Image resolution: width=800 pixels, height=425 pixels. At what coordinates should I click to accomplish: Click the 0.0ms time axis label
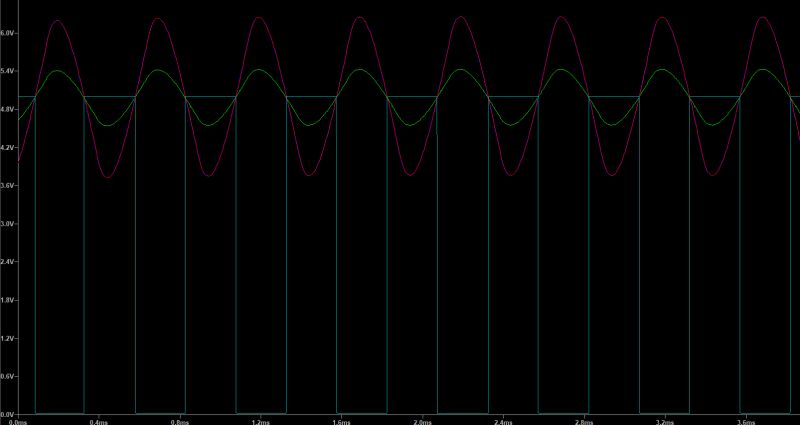tap(19, 422)
